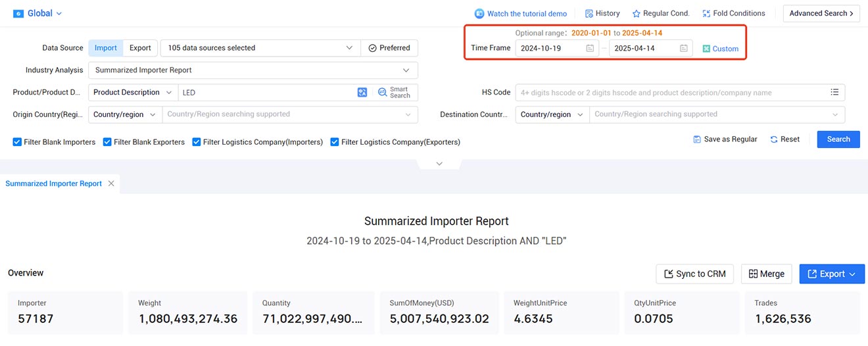Click the blue Search button
This screenshot has height=346, width=868.
click(x=838, y=139)
